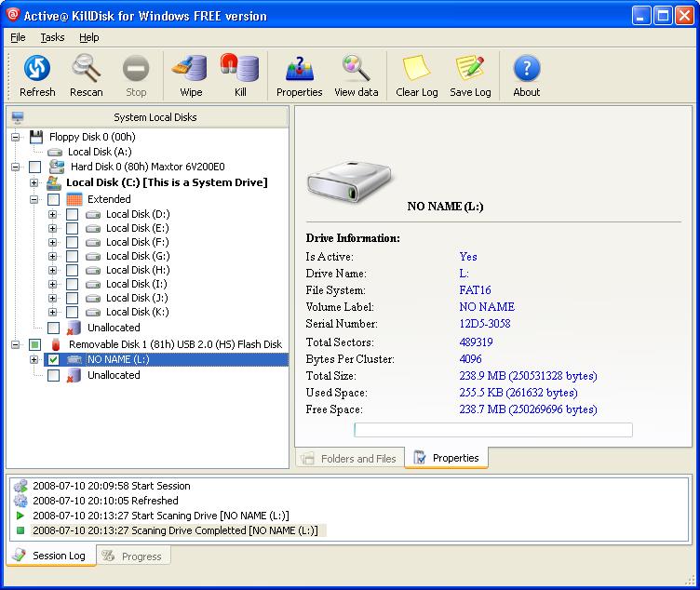Click the Removable Disk 1 USB icon
Viewport: 700px width, 590px height.
pyautogui.click(x=56, y=344)
